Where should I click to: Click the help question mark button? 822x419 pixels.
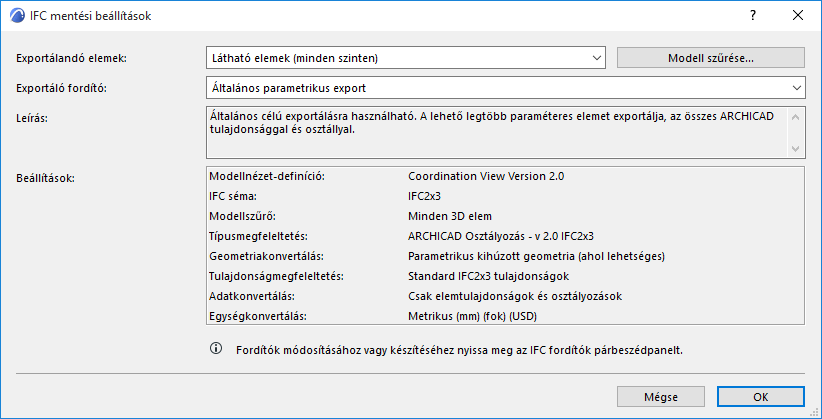(751, 16)
